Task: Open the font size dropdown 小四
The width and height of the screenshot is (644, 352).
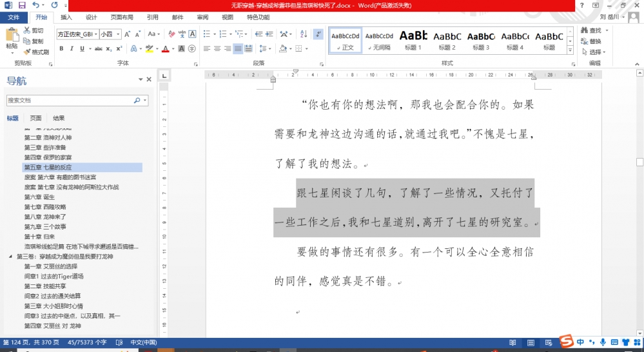Action: point(118,34)
